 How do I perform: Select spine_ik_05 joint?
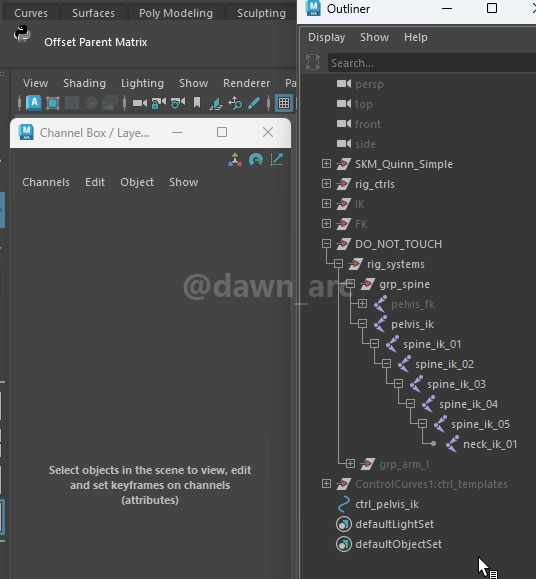click(x=480, y=424)
